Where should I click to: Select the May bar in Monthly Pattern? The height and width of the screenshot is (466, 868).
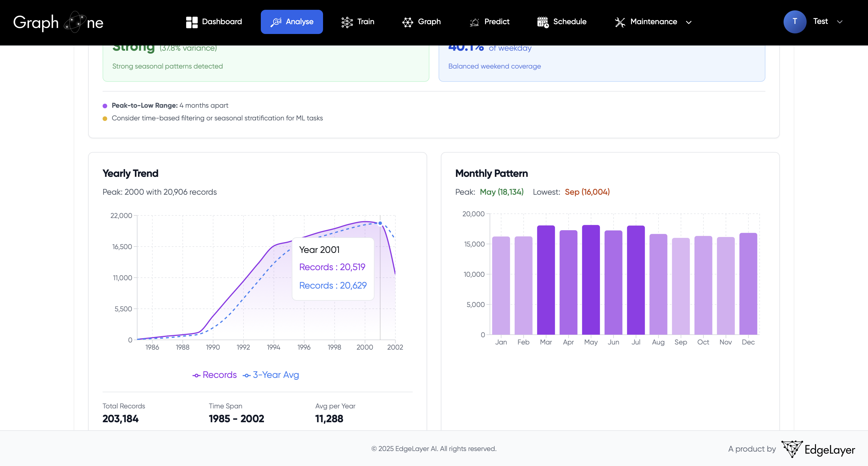coord(591,283)
